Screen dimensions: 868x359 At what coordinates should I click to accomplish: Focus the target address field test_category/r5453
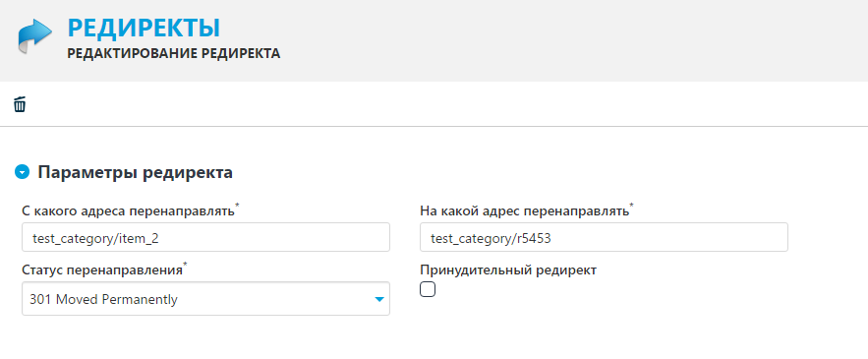pos(604,237)
